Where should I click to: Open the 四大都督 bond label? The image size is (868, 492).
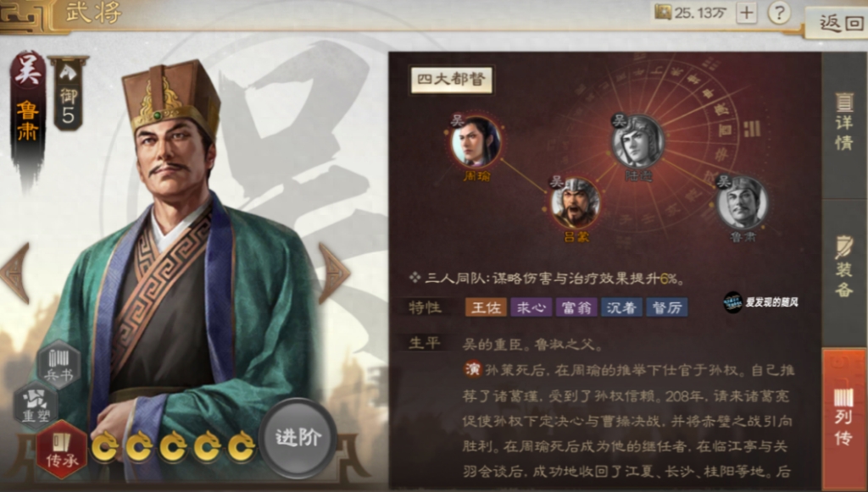(451, 80)
